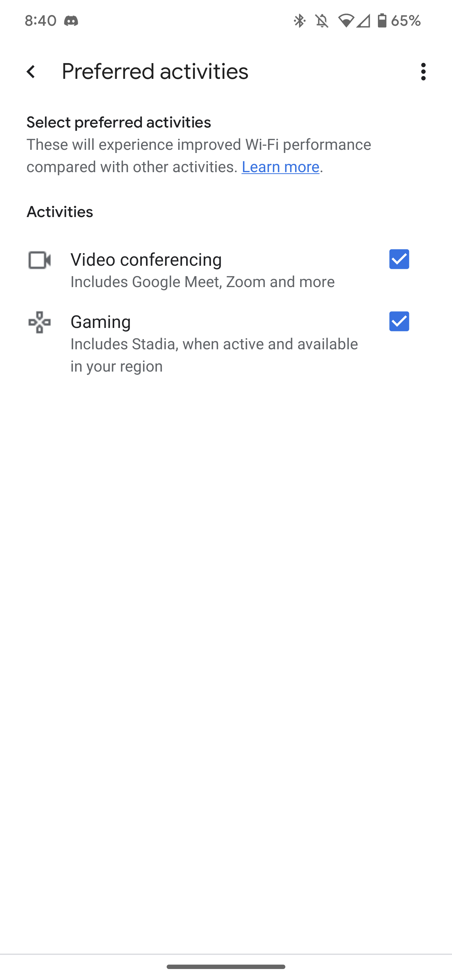Click the Gaming controller icon
Viewport: 452px width, 980px height.
pyautogui.click(x=40, y=322)
